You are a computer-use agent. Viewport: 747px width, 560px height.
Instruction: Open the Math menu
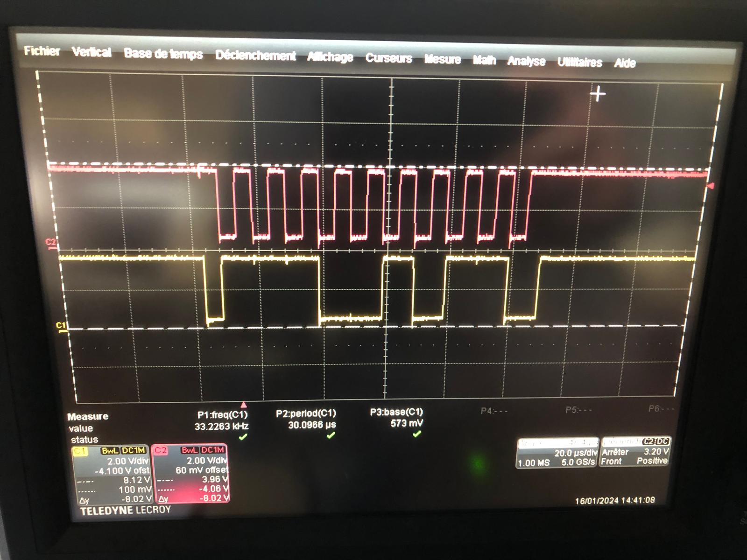pos(484,60)
